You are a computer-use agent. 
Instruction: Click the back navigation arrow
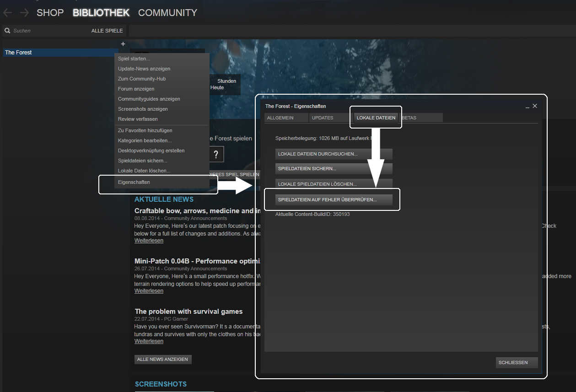tap(7, 13)
